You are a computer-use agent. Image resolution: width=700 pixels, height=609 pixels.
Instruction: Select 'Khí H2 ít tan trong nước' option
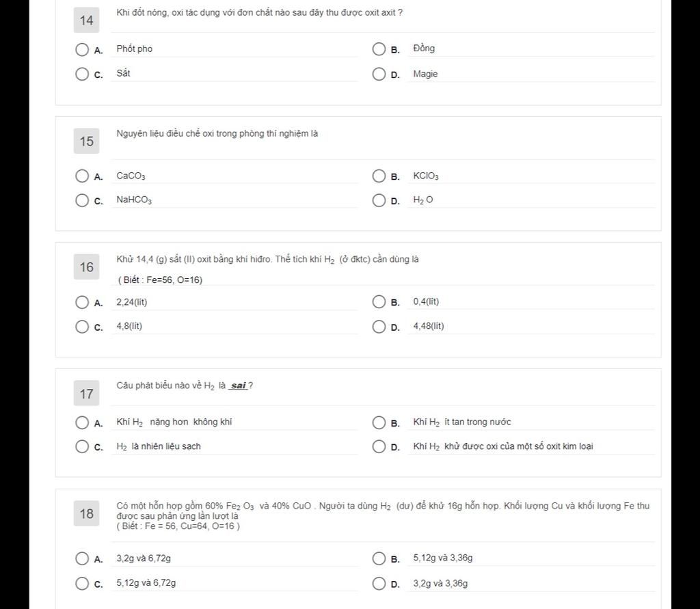click(379, 422)
